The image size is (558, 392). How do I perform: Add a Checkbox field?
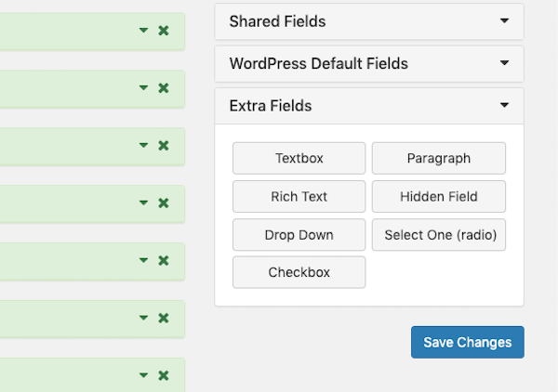299,272
